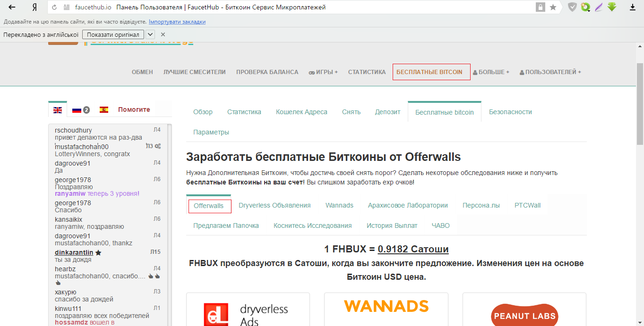The width and height of the screenshot is (644, 326).
Task: Switch chat to the Spanish flag room
Action: [x=104, y=110]
